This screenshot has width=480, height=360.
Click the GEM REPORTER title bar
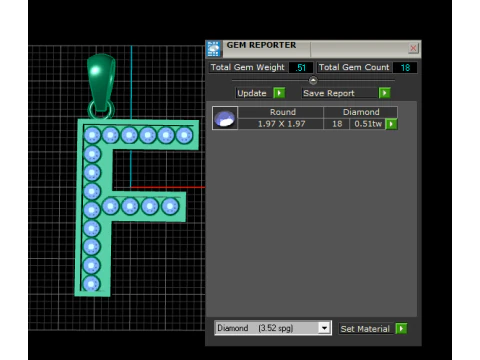313,49
